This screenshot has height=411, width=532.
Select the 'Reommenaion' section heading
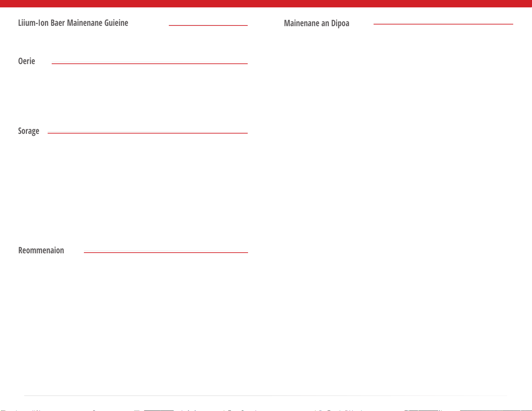pos(41,250)
